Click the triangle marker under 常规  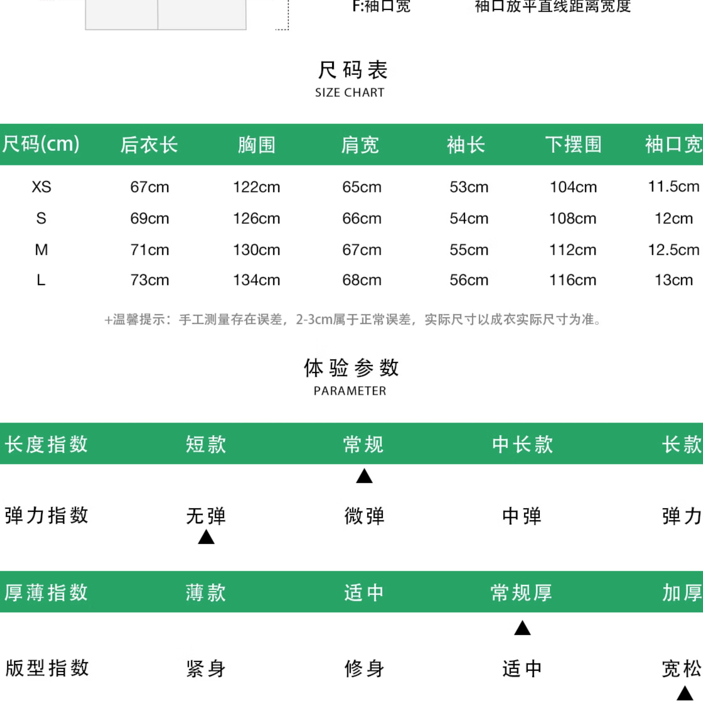pyautogui.click(x=364, y=476)
